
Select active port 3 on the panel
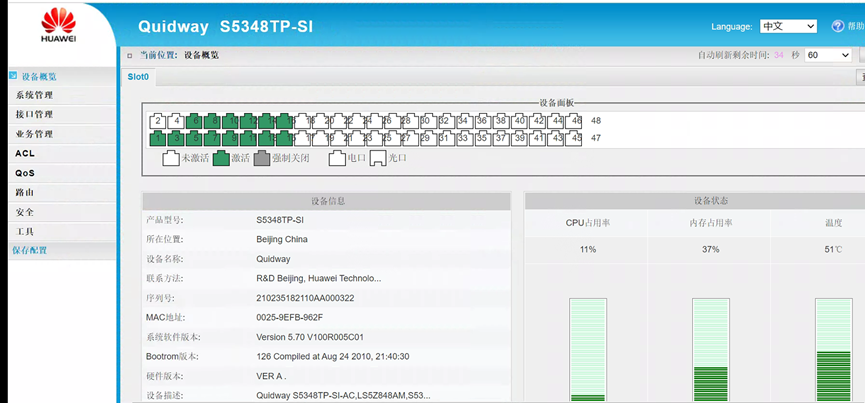[x=176, y=138]
